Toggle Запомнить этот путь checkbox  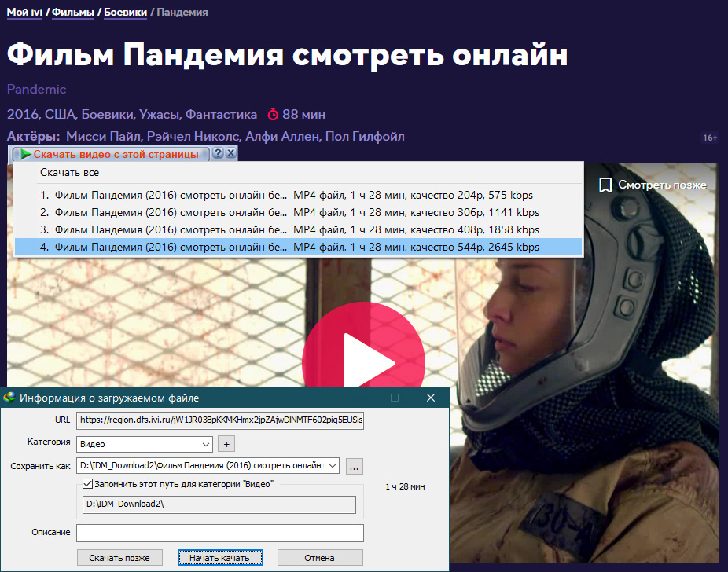[88, 484]
